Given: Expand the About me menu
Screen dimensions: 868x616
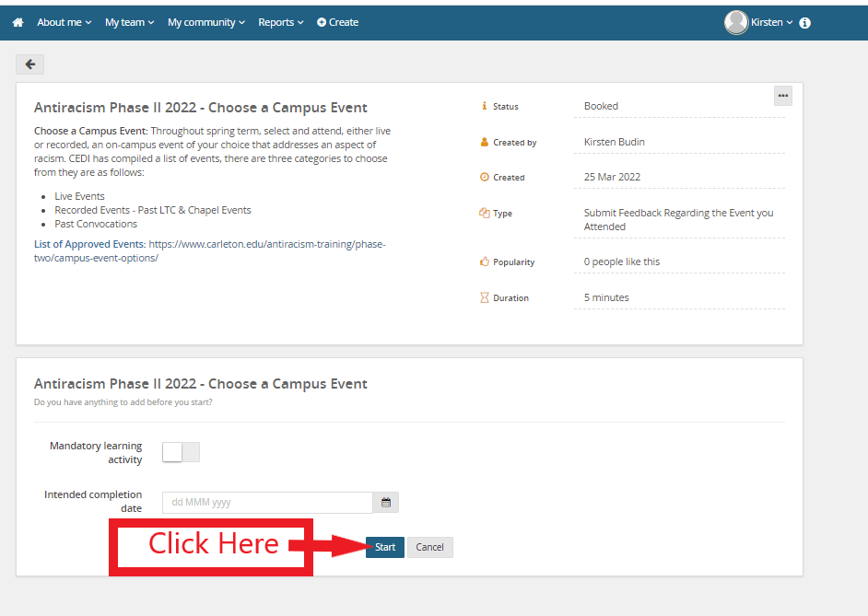Looking at the screenshot, I should click(x=65, y=23).
